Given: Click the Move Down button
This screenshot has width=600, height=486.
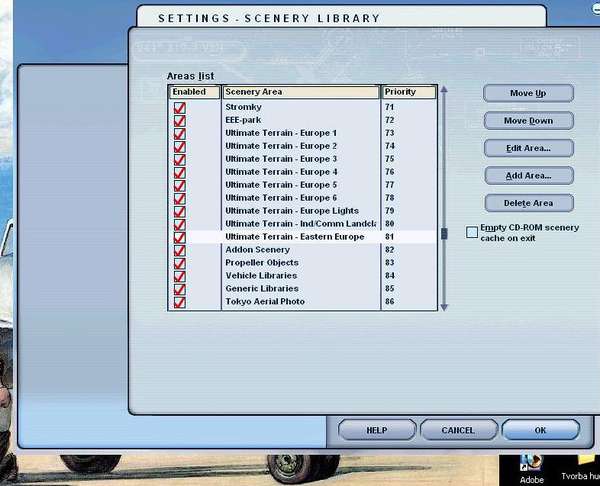Looking at the screenshot, I should tap(528, 121).
